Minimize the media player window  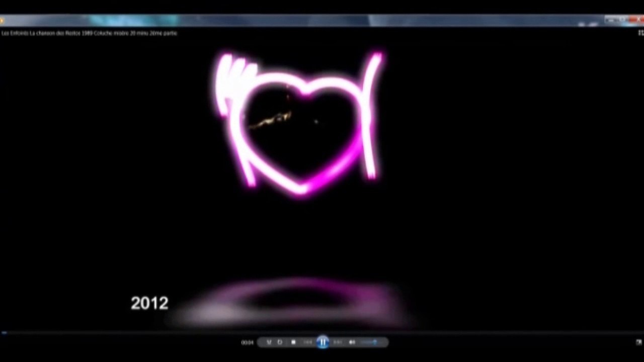click(610, 20)
